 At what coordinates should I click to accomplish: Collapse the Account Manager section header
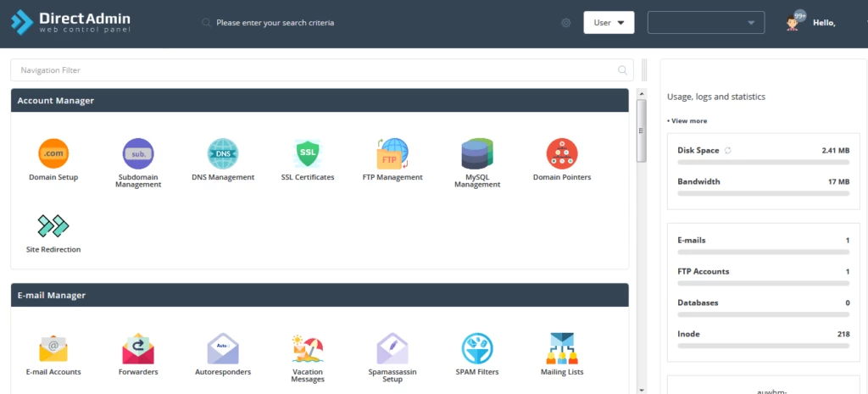[320, 101]
